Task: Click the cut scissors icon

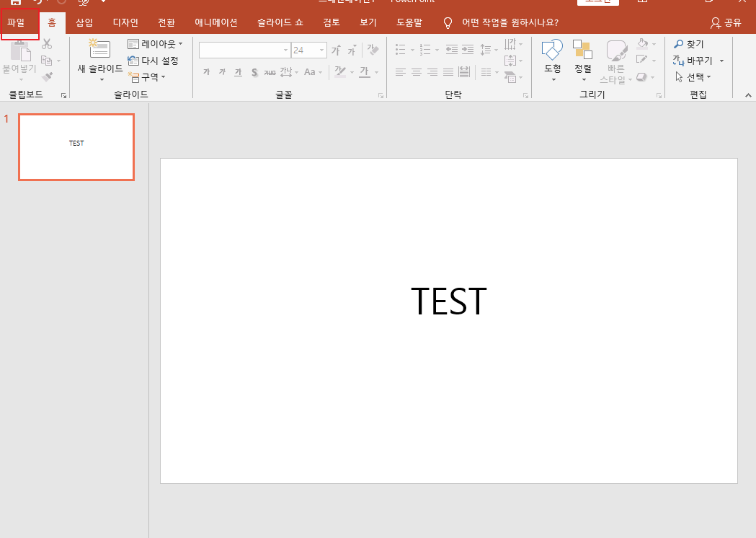Action: pos(47,45)
